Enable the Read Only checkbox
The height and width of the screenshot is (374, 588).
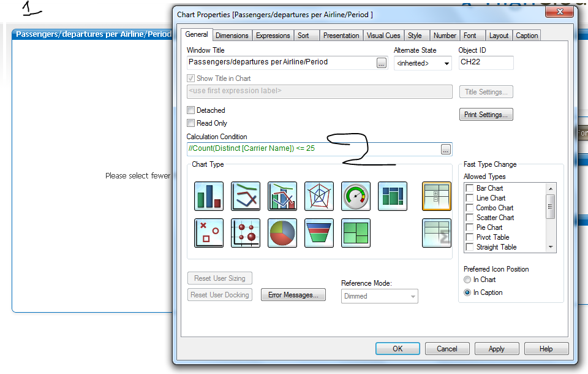click(191, 123)
